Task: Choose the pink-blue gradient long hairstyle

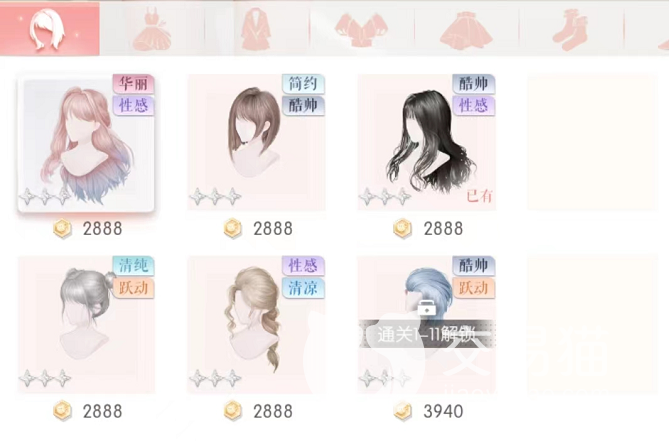Action: pos(86,143)
